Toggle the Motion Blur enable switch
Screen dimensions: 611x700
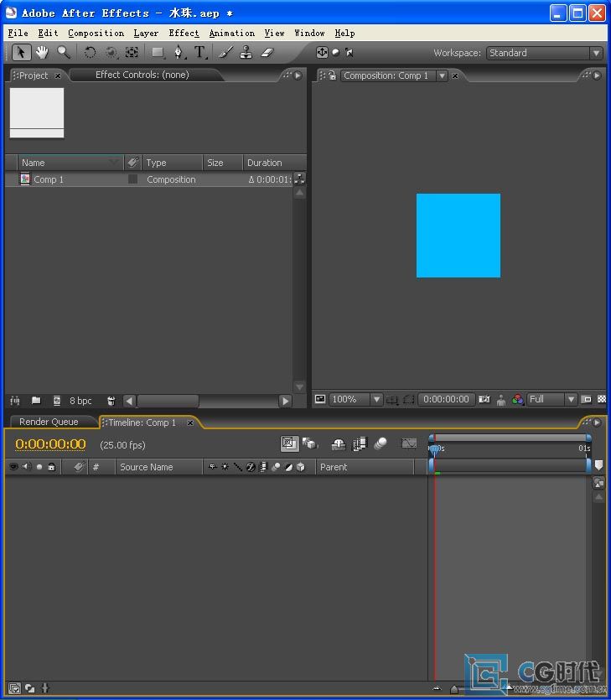pos(381,443)
